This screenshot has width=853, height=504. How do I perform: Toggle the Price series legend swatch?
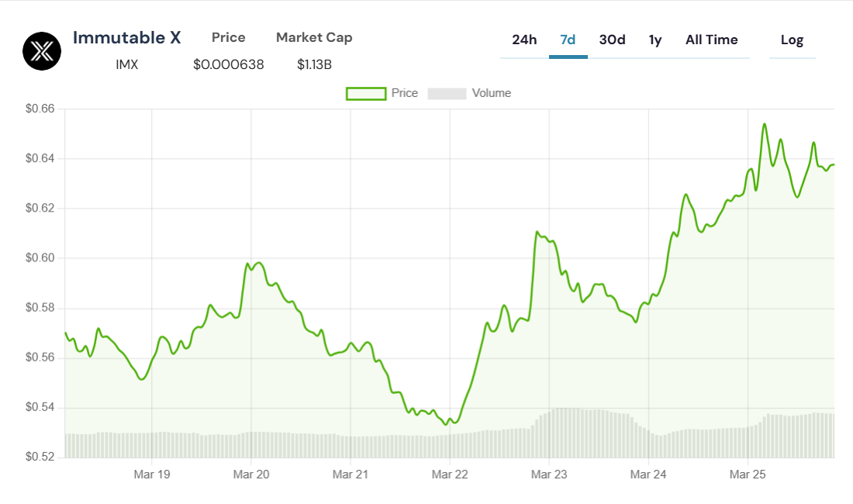coord(366,94)
